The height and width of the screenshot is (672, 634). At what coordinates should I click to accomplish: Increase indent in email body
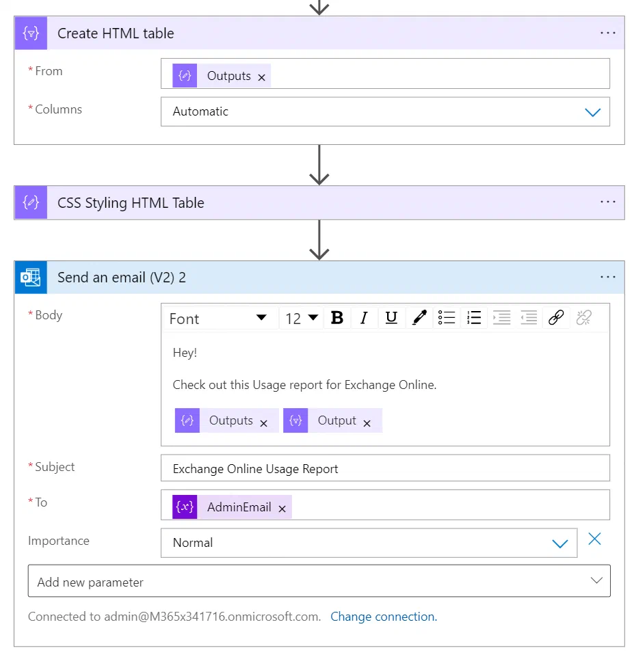(x=501, y=318)
